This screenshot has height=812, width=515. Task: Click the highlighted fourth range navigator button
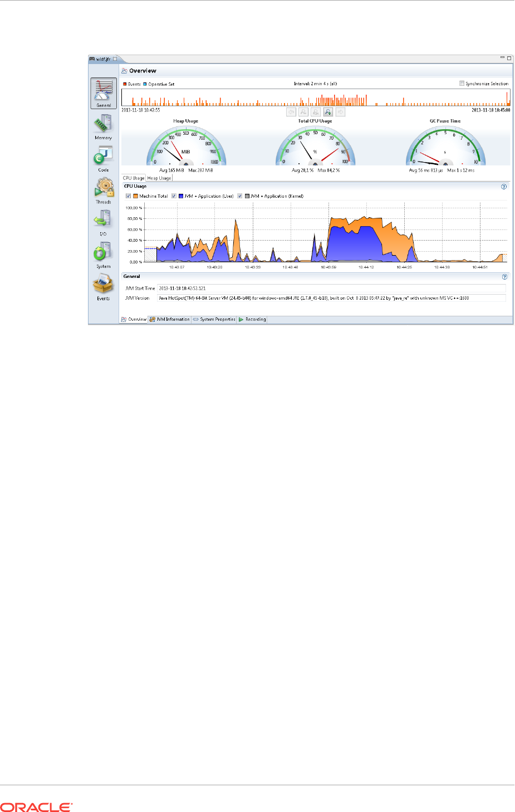[x=328, y=112]
